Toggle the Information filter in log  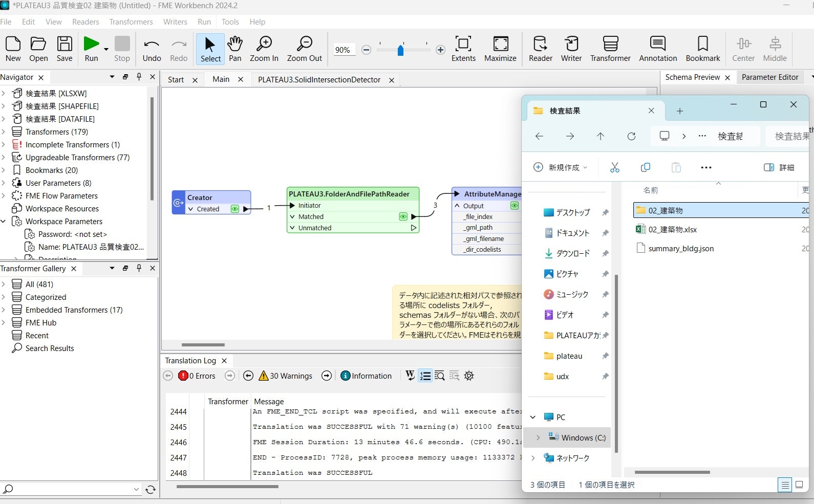click(x=366, y=376)
